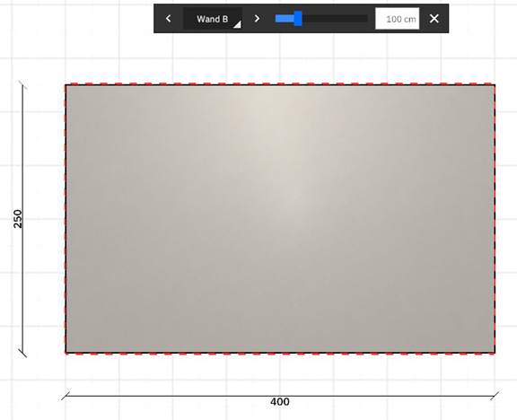The width and height of the screenshot is (517, 420).
Task: Select the 400 width dimension label
Action: 280,402
